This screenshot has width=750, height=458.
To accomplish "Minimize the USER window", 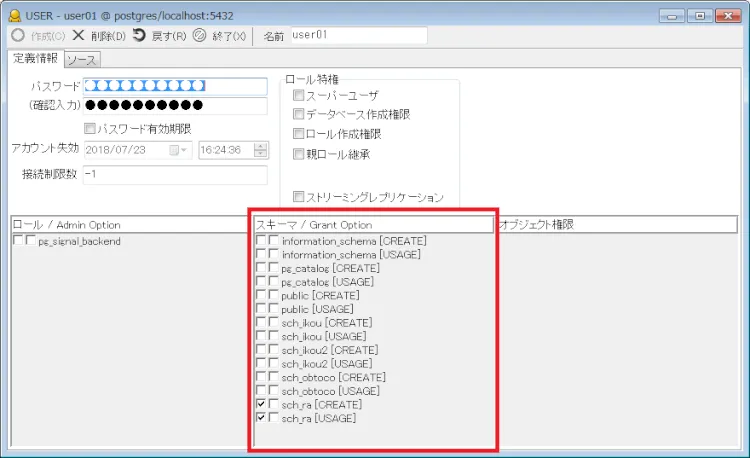I will (x=672, y=16).
